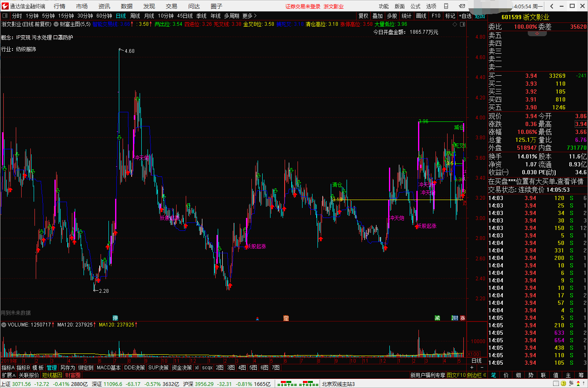Switch to 3图 chart layout
This screenshot has height=388, width=588.
coord(231,368)
